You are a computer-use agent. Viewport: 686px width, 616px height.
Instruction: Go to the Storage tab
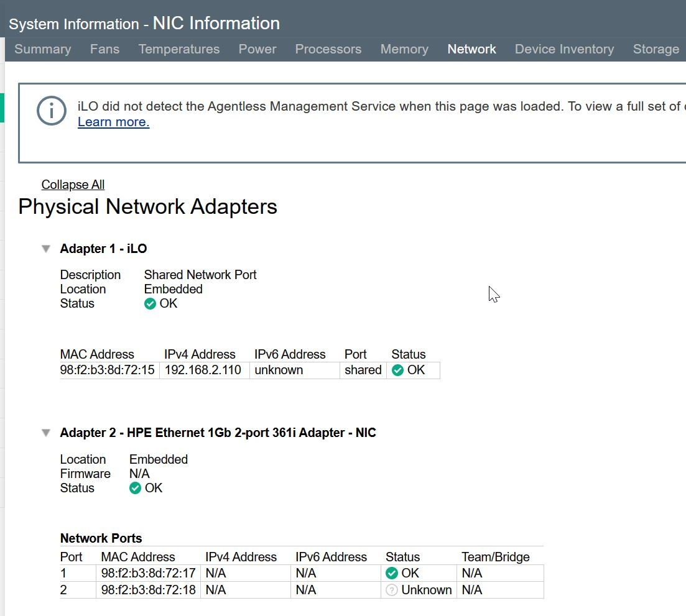coord(656,49)
